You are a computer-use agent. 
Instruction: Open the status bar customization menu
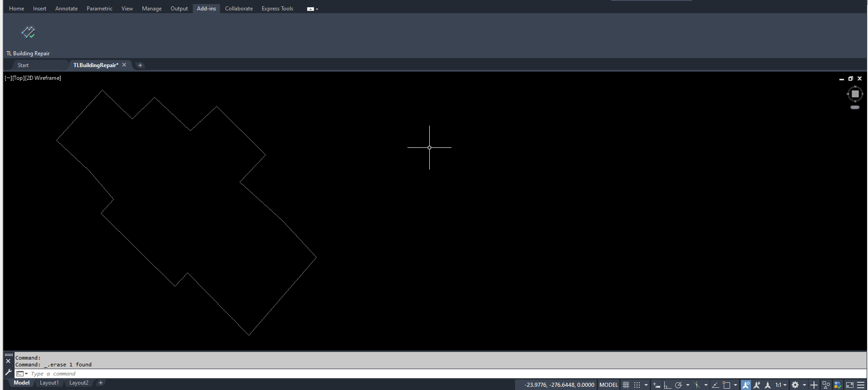[x=861, y=385]
